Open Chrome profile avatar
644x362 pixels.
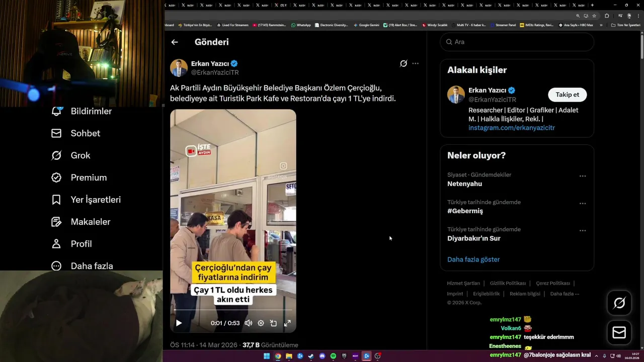pos(629,16)
